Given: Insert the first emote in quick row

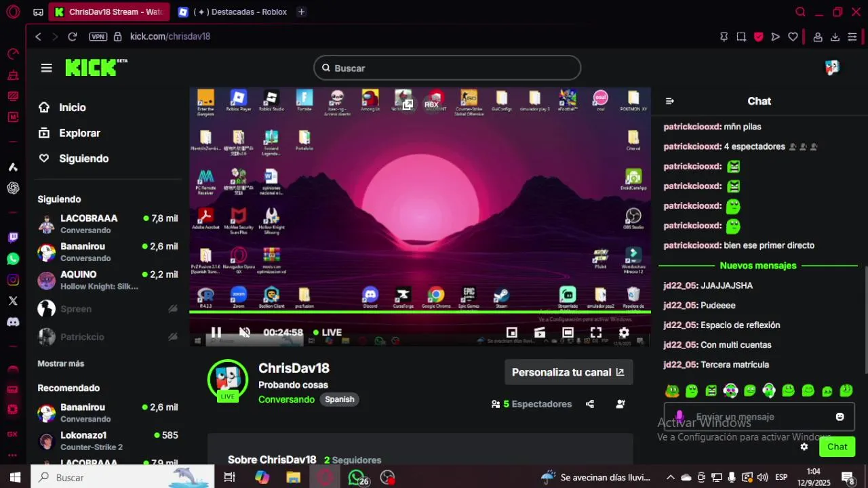Looking at the screenshot, I should tap(672, 390).
